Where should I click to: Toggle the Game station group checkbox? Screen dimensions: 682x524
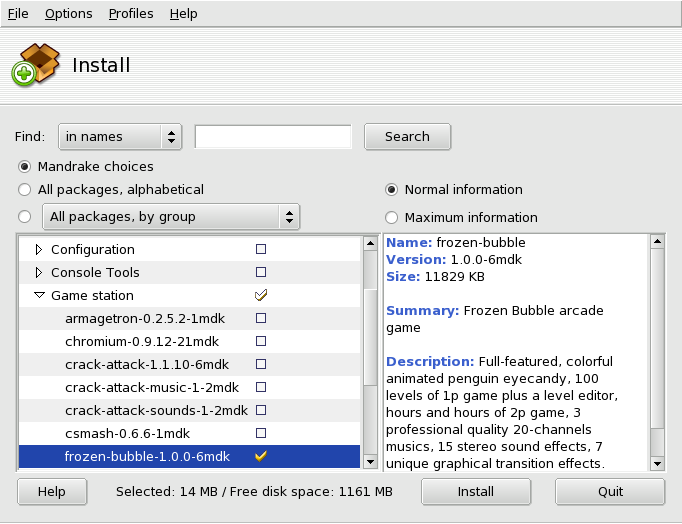click(x=261, y=295)
